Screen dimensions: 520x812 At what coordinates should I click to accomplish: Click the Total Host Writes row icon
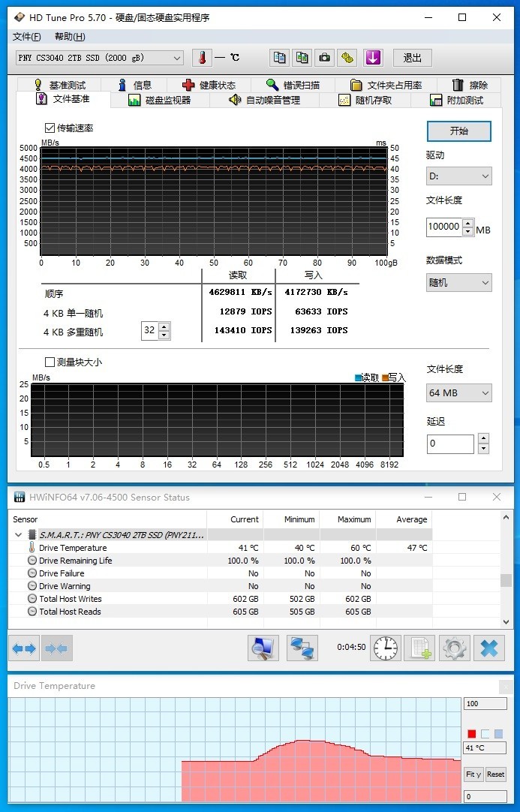point(32,599)
